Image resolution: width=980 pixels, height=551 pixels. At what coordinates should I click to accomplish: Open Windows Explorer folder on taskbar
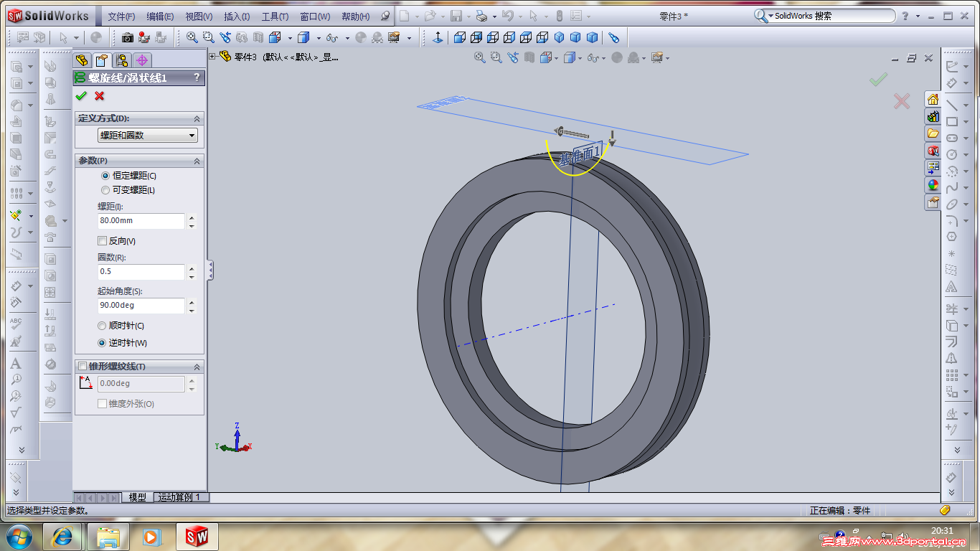[x=108, y=537]
